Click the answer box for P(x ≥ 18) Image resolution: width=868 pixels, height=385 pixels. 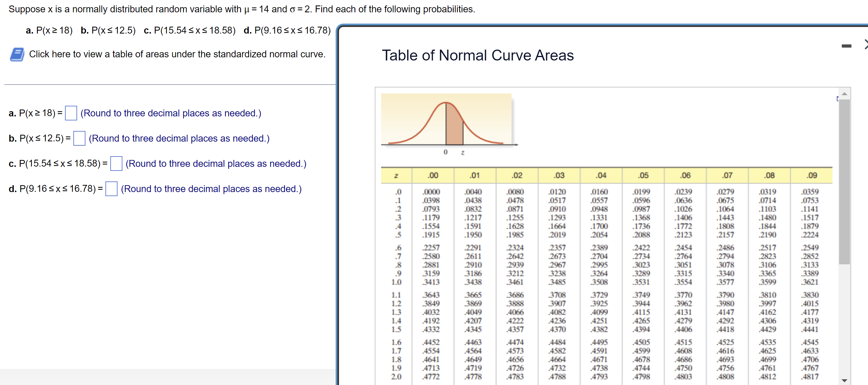tap(71, 113)
